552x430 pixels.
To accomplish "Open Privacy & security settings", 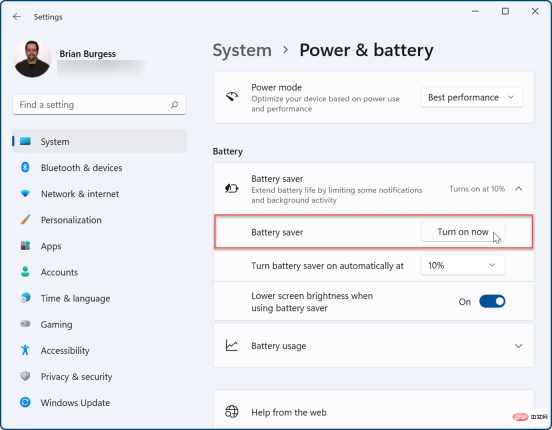I will [x=99, y=376].
